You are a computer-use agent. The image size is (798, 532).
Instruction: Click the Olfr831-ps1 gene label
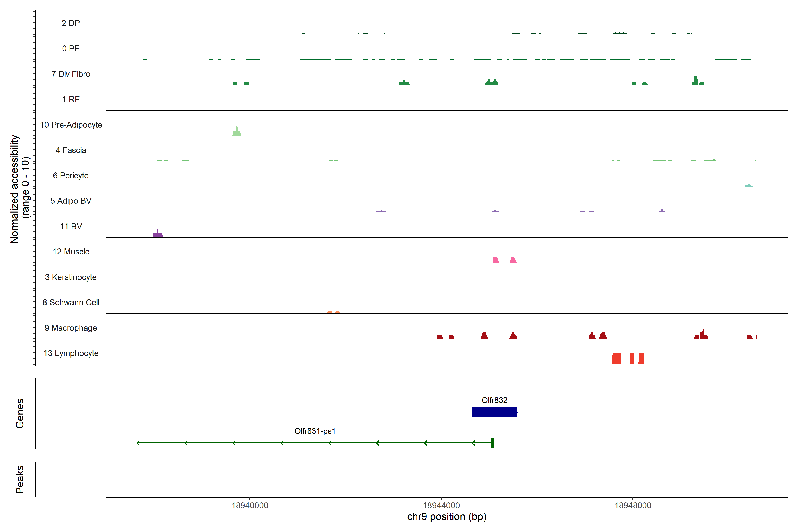click(x=315, y=431)
